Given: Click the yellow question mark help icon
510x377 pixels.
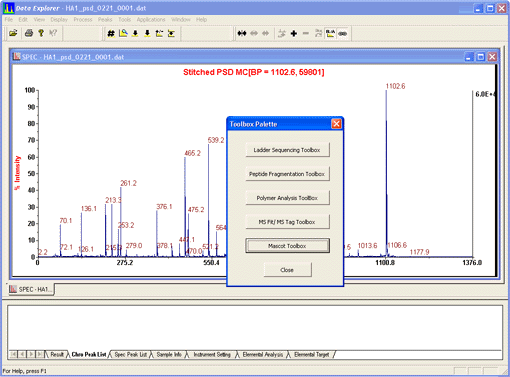Looking at the screenshot, I should point(41,33).
